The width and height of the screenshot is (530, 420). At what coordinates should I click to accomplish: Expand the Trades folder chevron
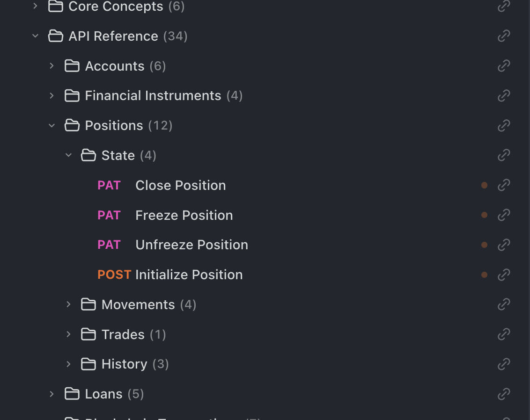[69, 334]
